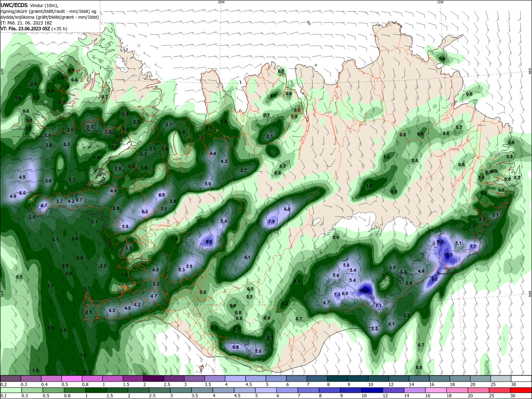Click the 5.3 precipitation value
This screenshot has height=399, width=532.
tap(182, 270)
